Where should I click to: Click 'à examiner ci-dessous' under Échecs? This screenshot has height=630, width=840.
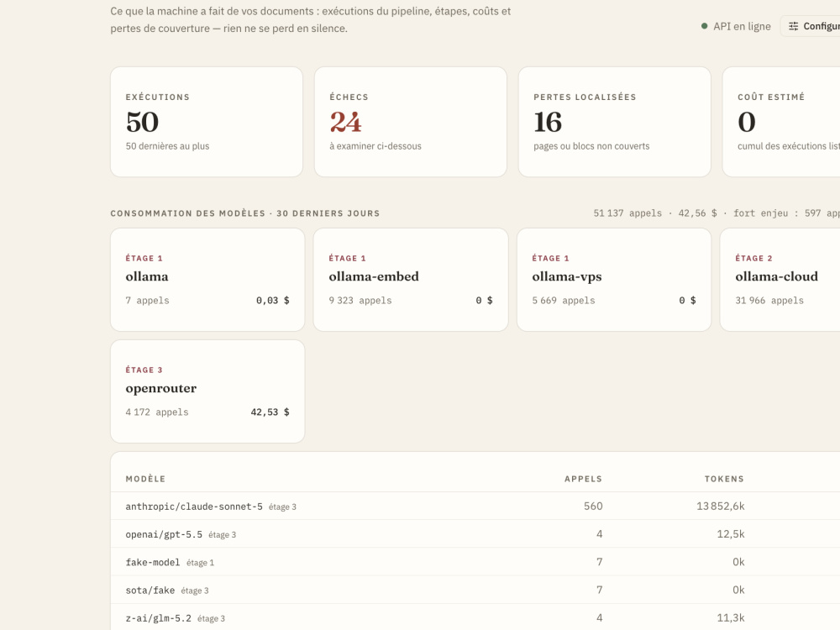pos(375,146)
